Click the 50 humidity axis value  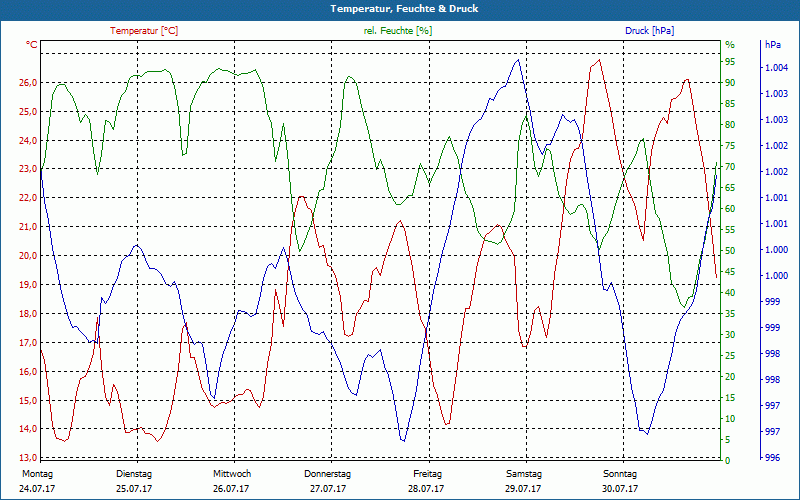click(730, 251)
